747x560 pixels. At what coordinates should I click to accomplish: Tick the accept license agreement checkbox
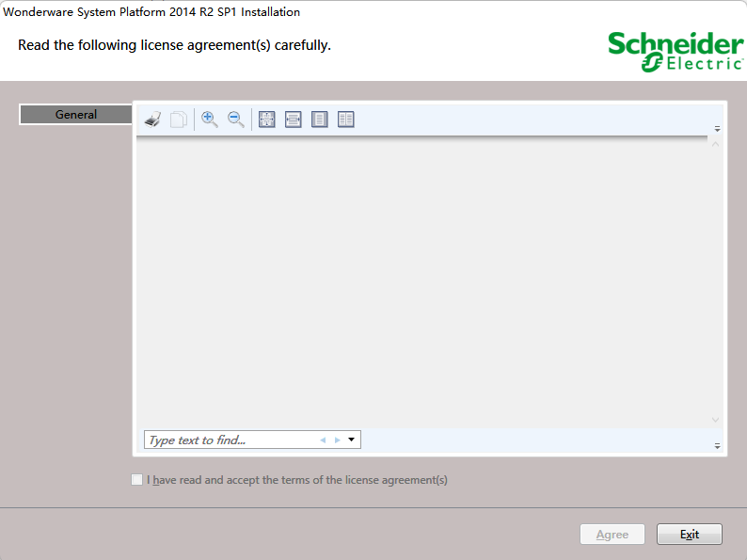point(138,480)
